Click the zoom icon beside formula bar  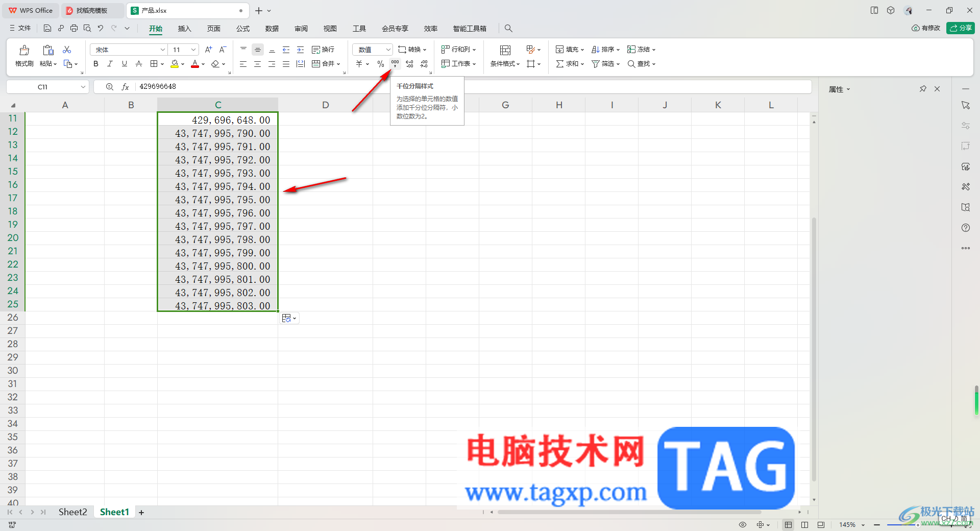(109, 87)
